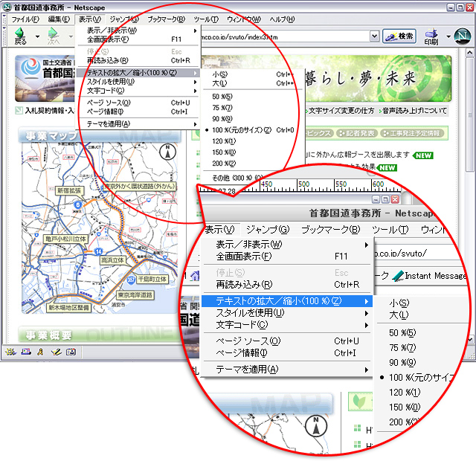The width and height of the screenshot is (476, 461).
Task: Click the scrollbar up arrow
Action: point(469,53)
